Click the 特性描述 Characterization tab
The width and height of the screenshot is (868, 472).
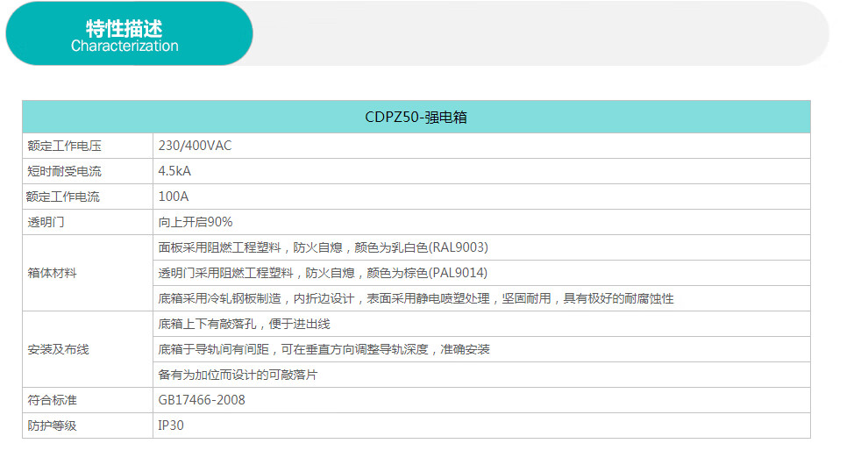(125, 35)
